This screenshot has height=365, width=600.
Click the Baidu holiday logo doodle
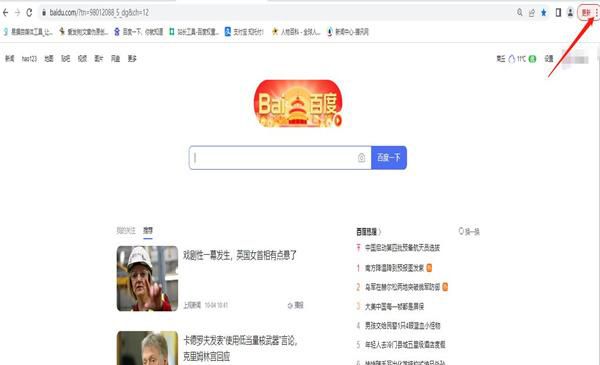point(298,103)
